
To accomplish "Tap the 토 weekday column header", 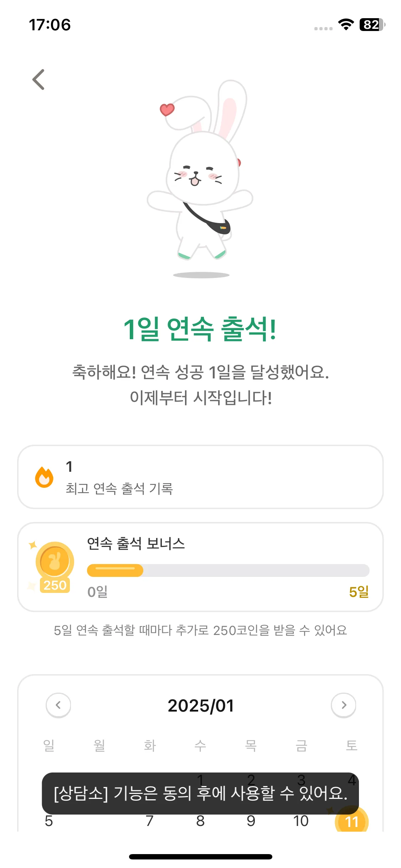I will [351, 745].
